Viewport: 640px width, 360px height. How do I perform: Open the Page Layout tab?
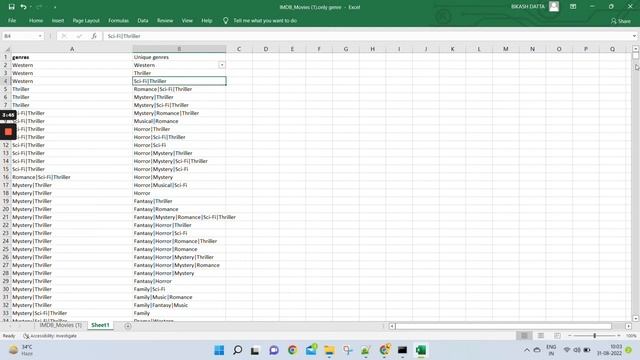click(x=86, y=20)
